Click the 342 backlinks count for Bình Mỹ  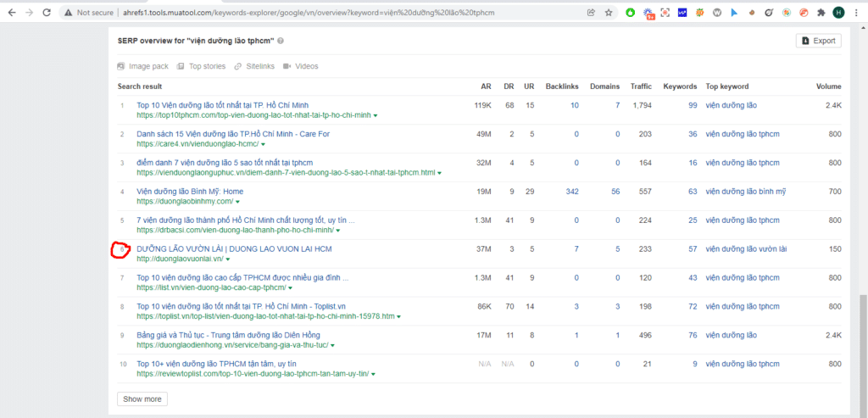tap(572, 192)
